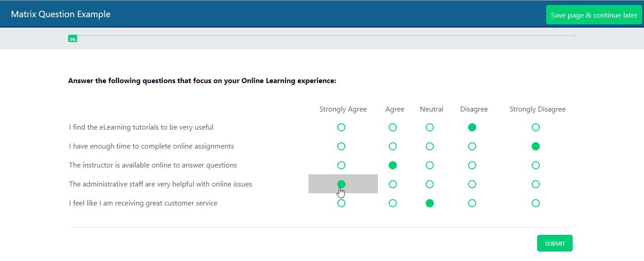
Task: Pick Agree for the eLearning tutorials question
Action: (x=393, y=127)
